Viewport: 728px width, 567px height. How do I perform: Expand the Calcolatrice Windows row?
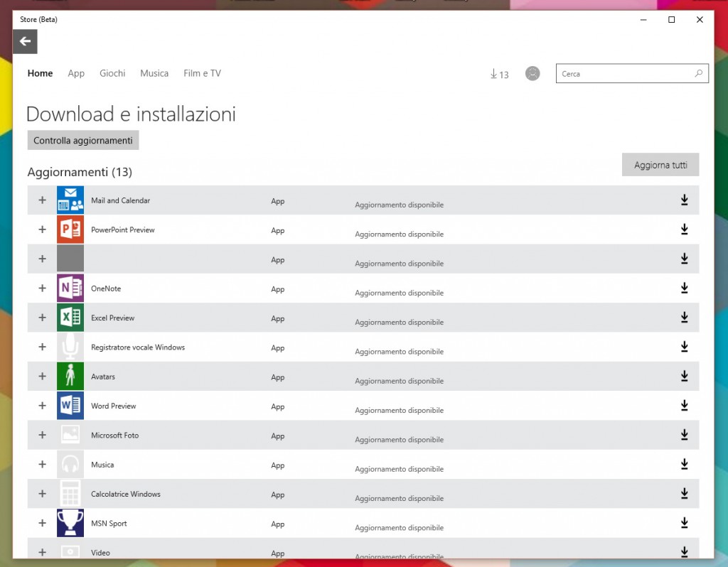(x=42, y=493)
